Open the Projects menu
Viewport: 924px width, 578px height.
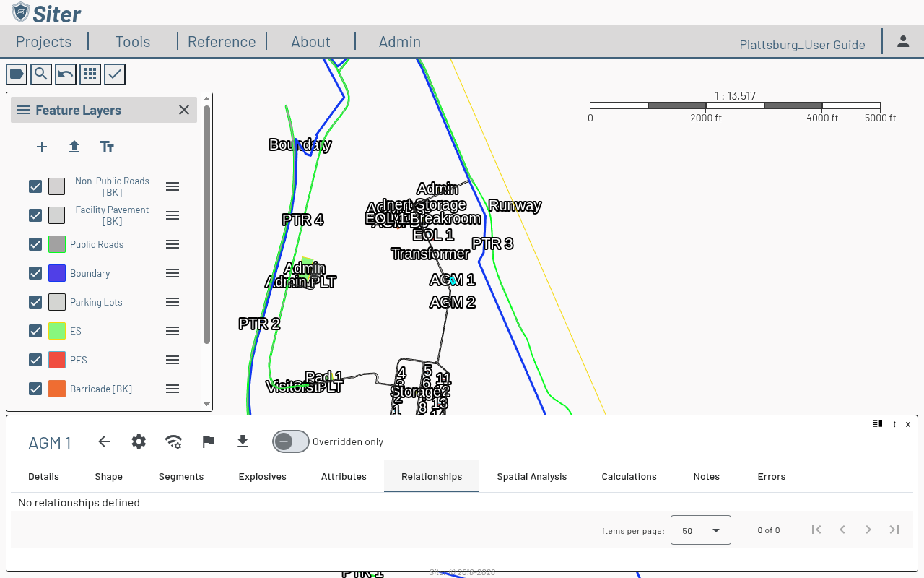[x=44, y=41]
